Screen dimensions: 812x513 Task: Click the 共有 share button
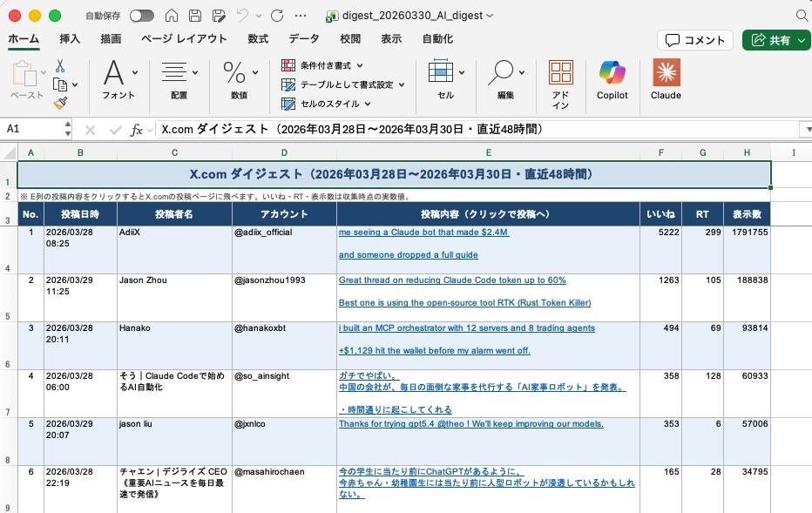(x=776, y=40)
